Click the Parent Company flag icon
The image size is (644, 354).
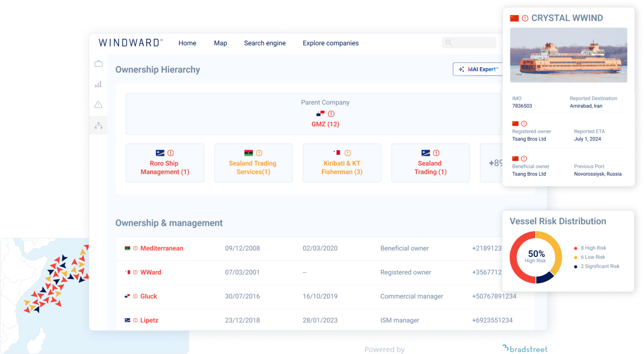320,114
